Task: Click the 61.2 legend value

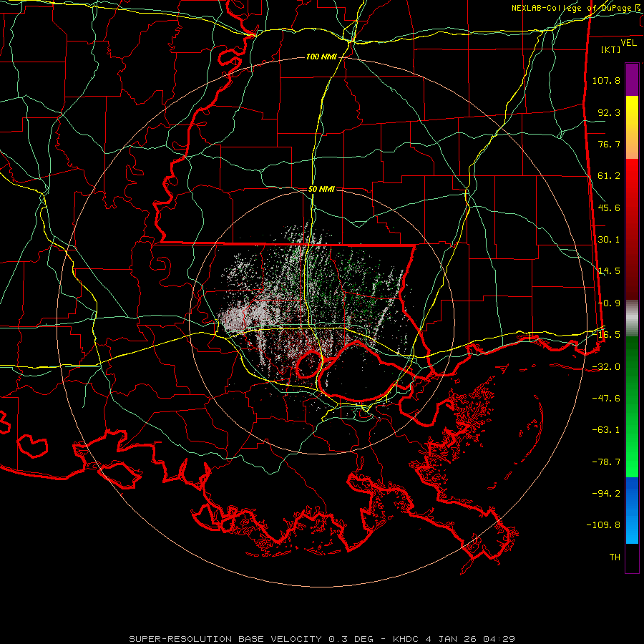Action: (609, 176)
